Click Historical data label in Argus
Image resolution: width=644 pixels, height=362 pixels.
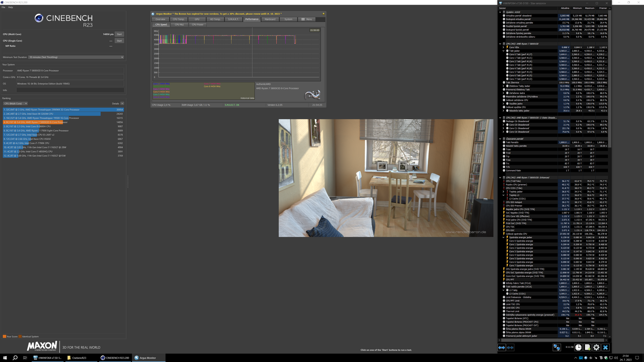click(x=247, y=98)
